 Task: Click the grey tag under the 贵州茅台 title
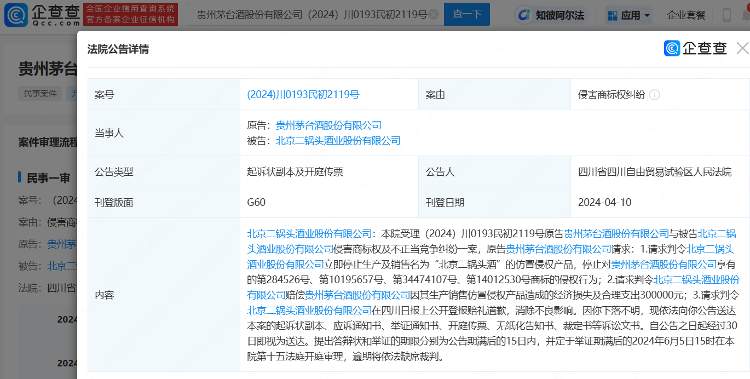click(x=40, y=93)
